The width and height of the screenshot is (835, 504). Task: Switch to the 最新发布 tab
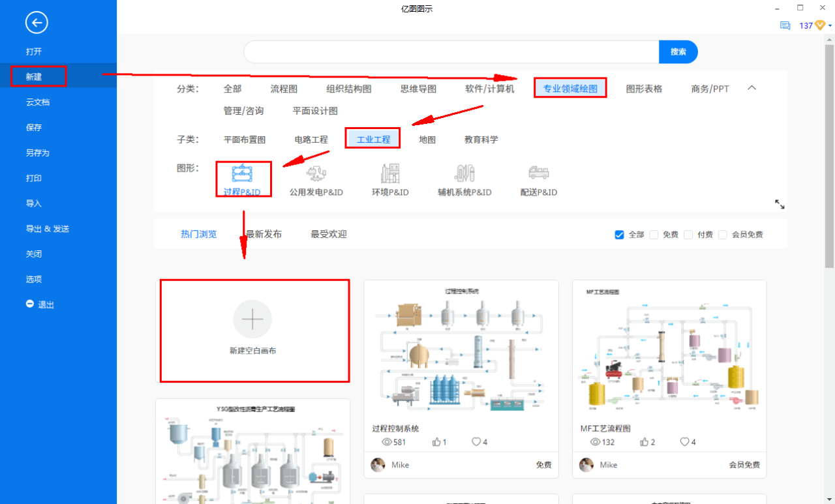(x=264, y=234)
